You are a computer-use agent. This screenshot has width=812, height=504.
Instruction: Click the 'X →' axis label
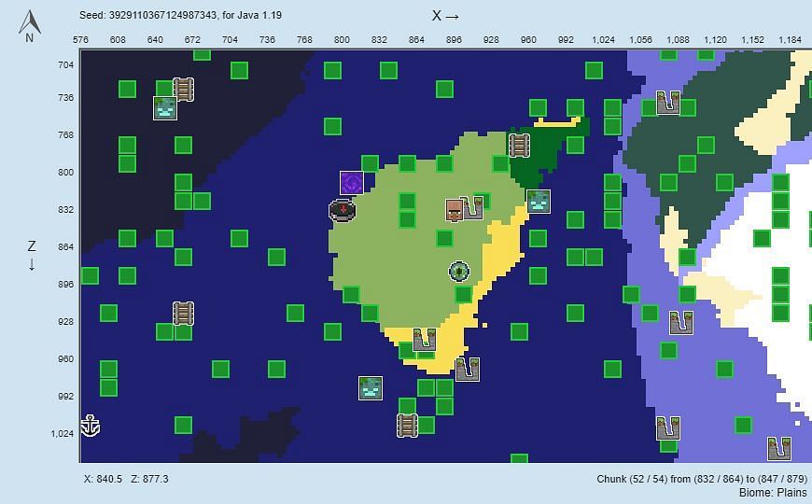445,16
